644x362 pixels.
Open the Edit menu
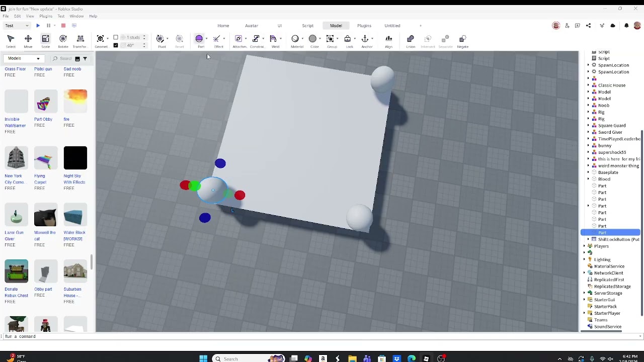click(x=18, y=16)
